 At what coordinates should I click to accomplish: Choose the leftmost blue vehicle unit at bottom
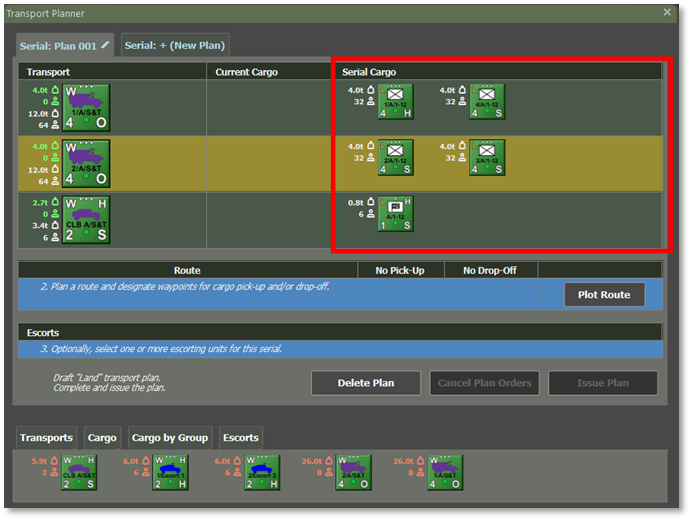(x=171, y=473)
